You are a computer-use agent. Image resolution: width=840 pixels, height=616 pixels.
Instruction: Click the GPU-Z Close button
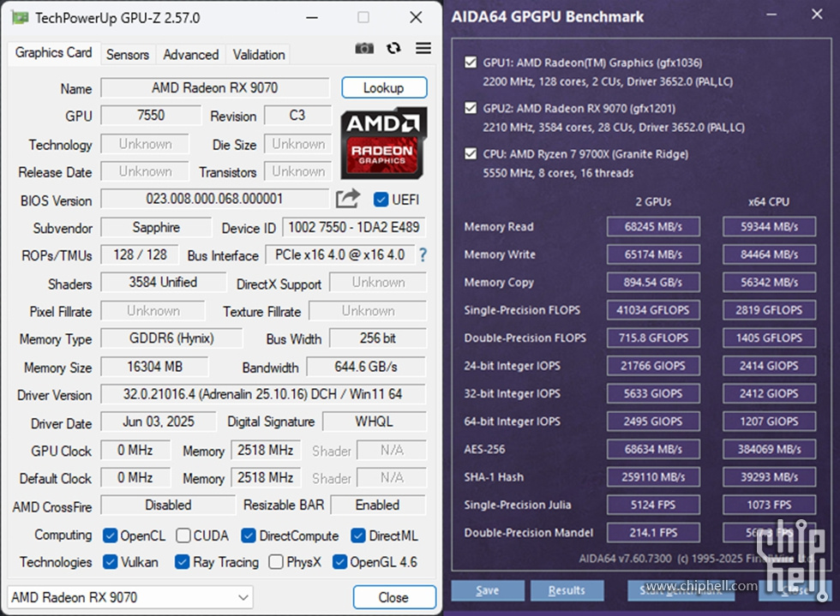tap(394, 597)
